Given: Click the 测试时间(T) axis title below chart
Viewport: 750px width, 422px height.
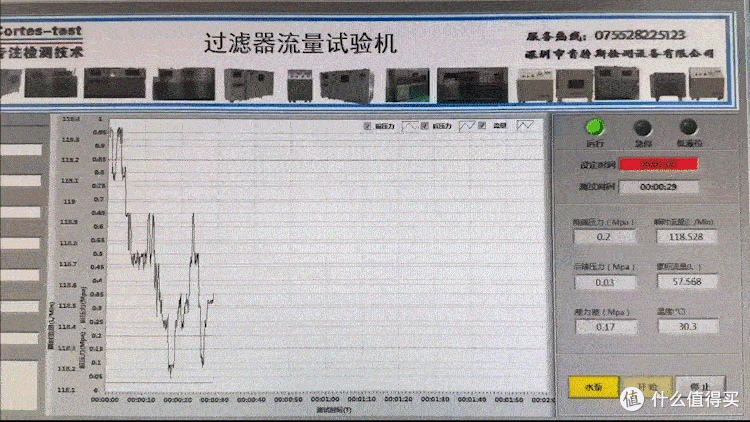Looking at the screenshot, I should point(333,410).
